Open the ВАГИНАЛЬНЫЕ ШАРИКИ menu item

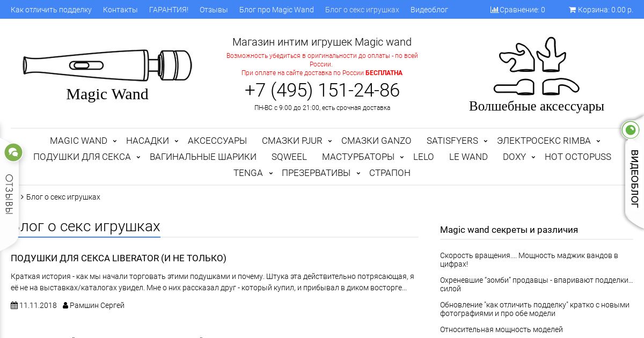pos(203,157)
